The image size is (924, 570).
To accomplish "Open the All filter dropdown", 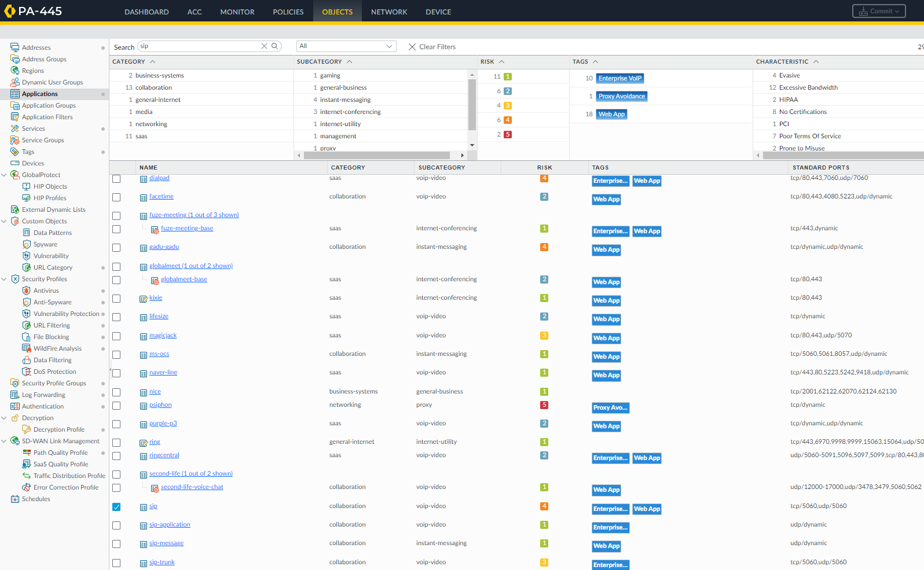I will tap(346, 46).
